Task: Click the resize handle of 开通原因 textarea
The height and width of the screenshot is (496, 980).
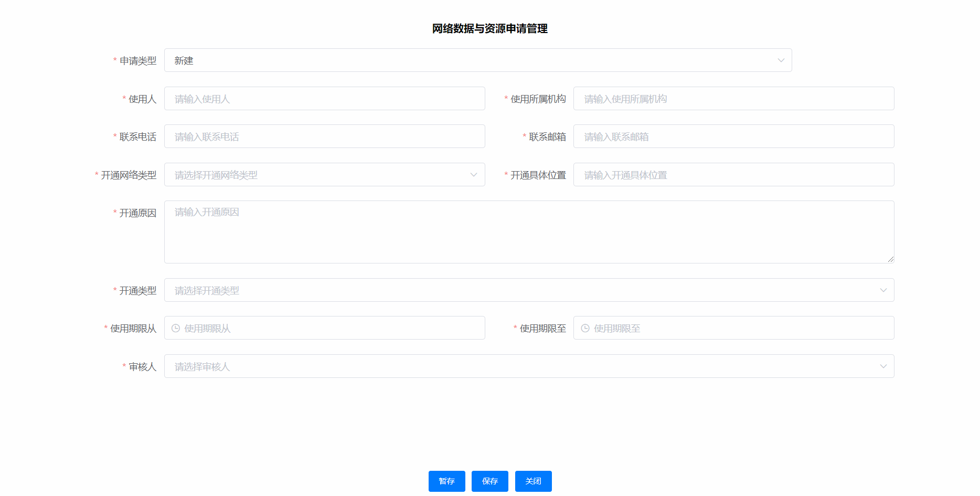Action: click(891, 259)
